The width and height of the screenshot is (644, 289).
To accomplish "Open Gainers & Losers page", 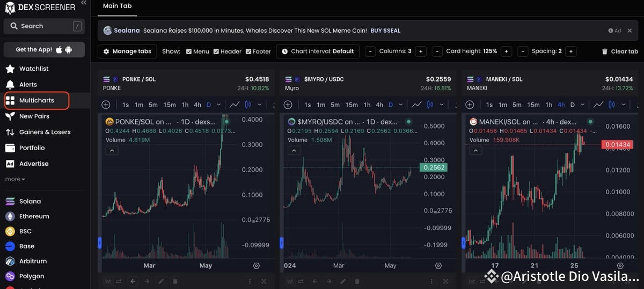I will pos(45,132).
